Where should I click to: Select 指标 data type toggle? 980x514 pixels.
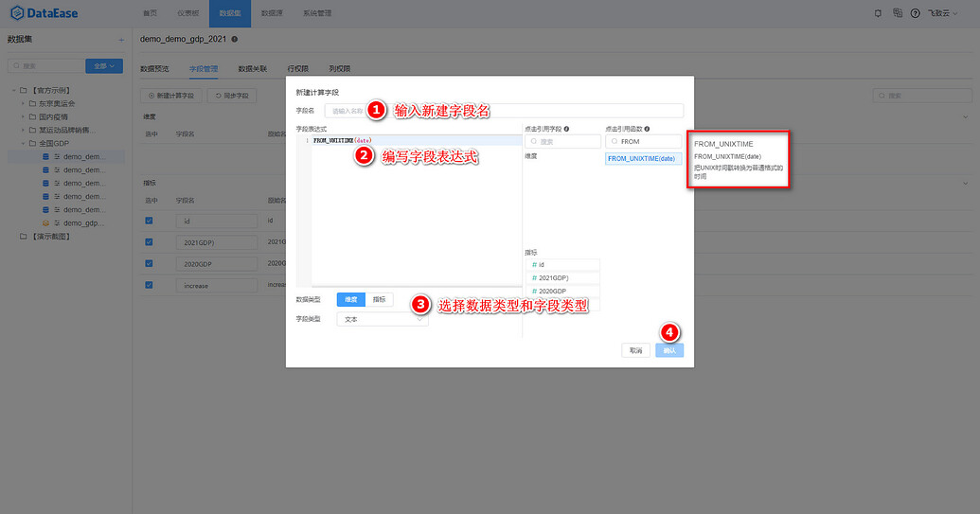pyautogui.click(x=380, y=300)
